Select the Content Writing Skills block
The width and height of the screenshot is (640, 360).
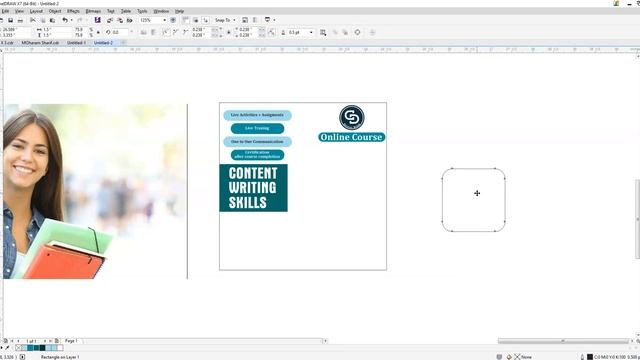tap(253, 188)
